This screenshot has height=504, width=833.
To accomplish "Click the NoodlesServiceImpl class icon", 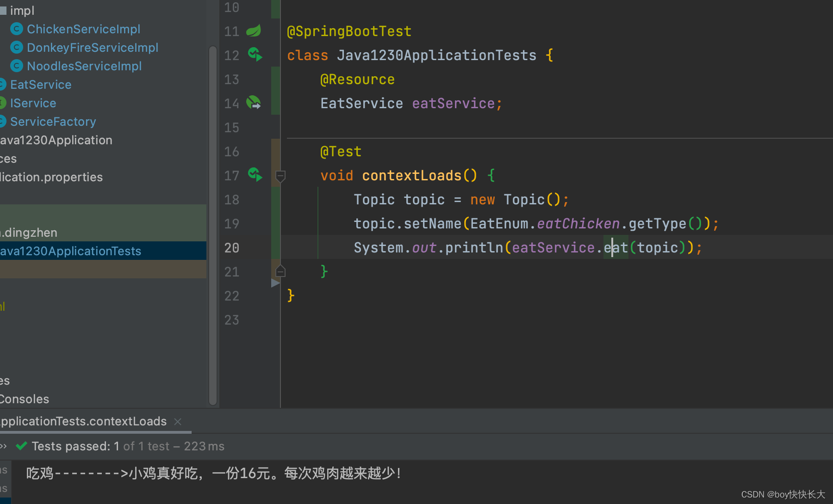I will pos(17,66).
